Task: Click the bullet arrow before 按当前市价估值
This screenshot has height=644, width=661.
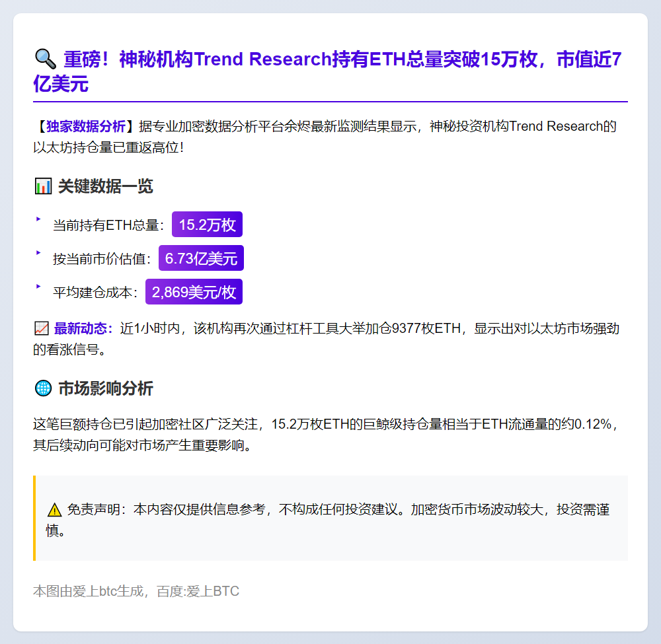Action: [38, 253]
